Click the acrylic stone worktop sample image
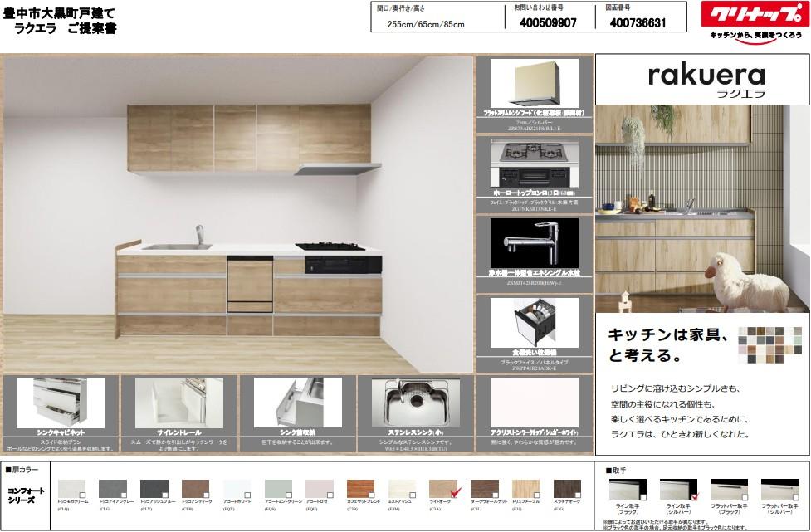The image size is (811, 532). (x=533, y=403)
